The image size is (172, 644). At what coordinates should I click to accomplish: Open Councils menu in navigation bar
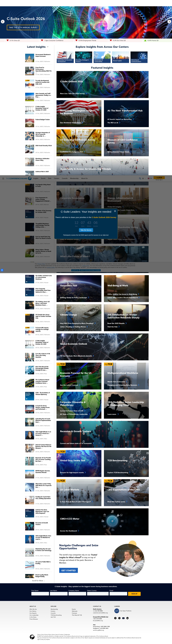coord(65,179)
